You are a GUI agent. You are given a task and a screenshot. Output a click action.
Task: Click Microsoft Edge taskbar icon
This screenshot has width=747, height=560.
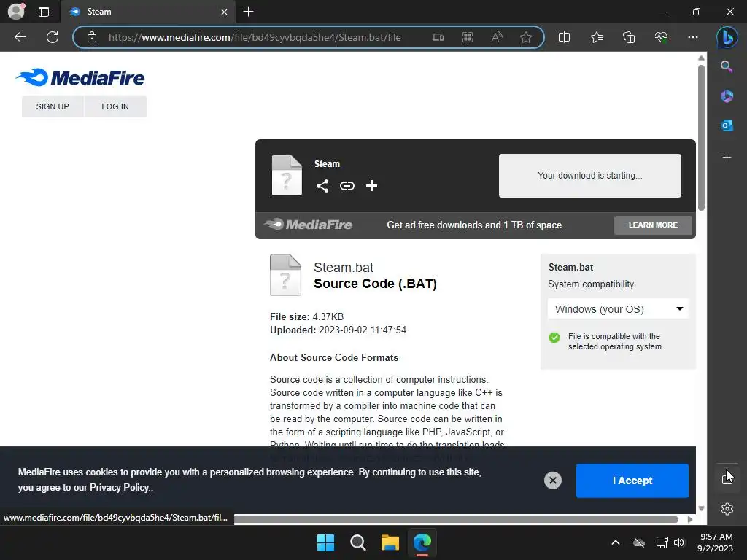click(422, 542)
